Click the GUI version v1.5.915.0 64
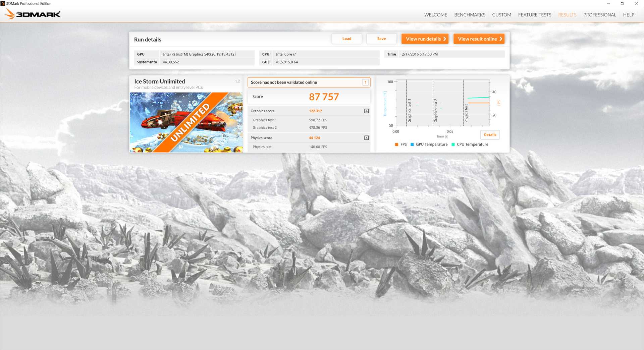The image size is (644, 350). [287, 62]
